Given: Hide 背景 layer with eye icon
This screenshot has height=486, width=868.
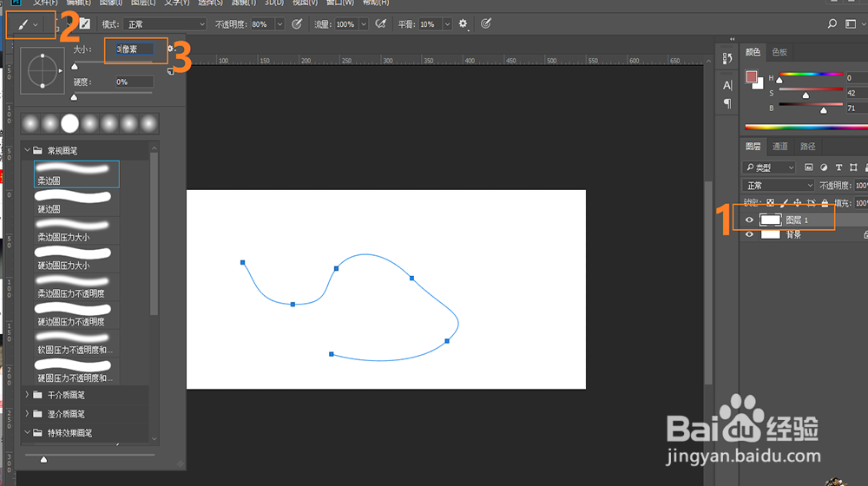Looking at the screenshot, I should coord(749,234).
